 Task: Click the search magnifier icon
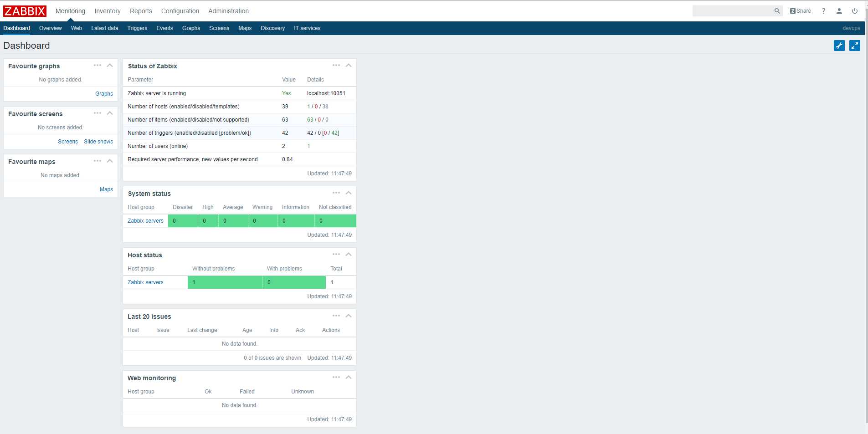click(777, 11)
